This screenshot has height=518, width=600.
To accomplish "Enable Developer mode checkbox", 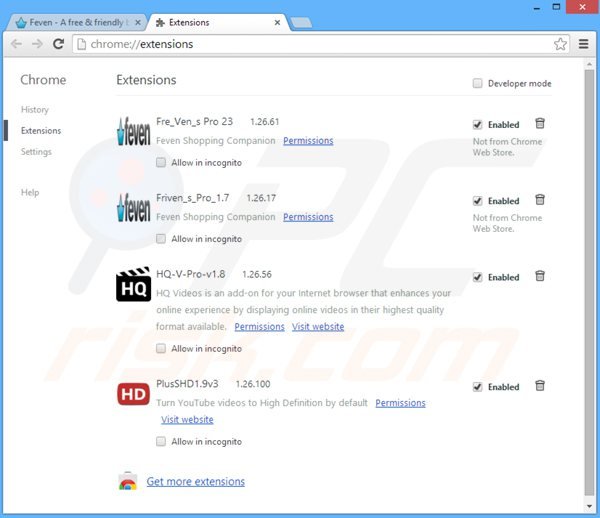I will (478, 83).
